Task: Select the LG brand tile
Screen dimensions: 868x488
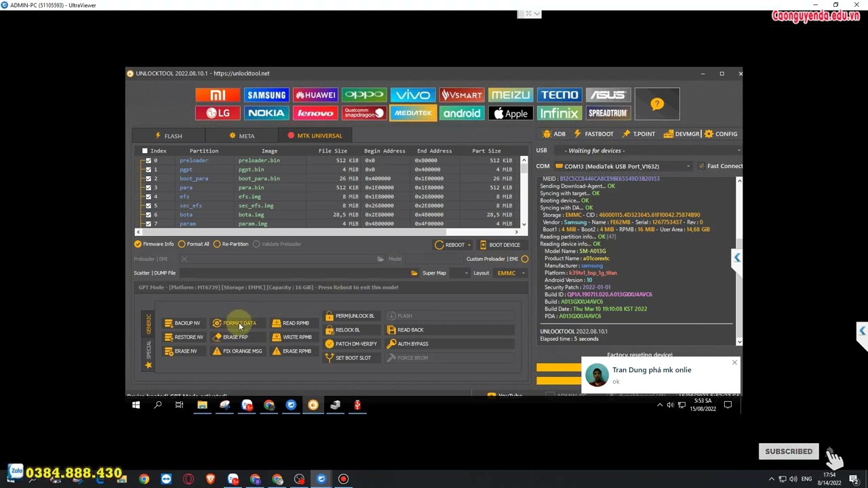Action: 218,113
